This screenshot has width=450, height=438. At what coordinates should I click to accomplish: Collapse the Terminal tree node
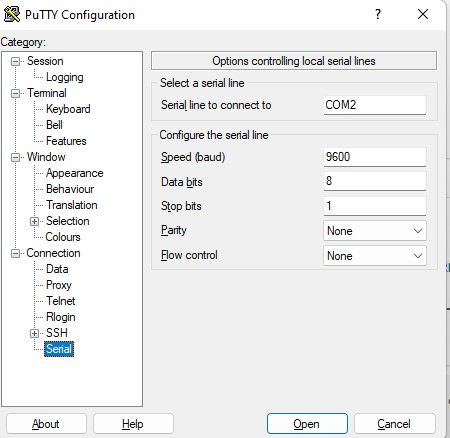[x=15, y=93]
